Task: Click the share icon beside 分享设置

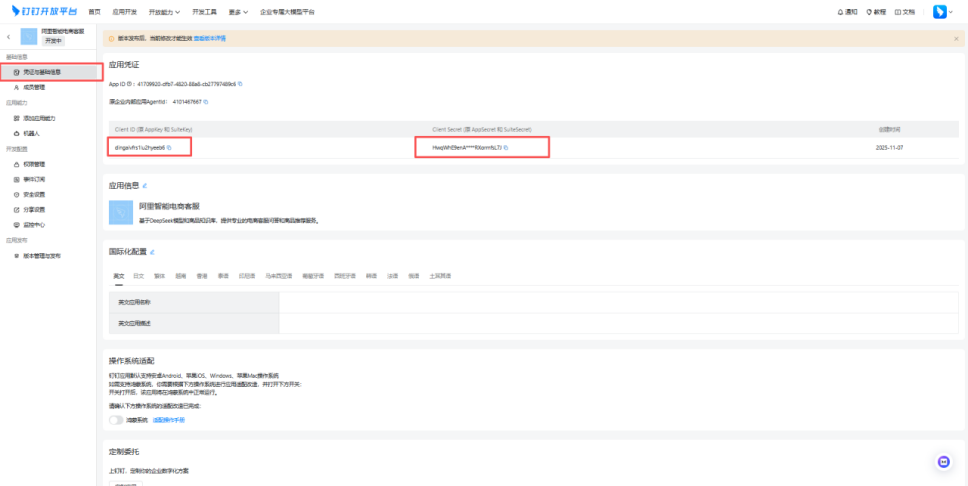Action: pos(17,210)
